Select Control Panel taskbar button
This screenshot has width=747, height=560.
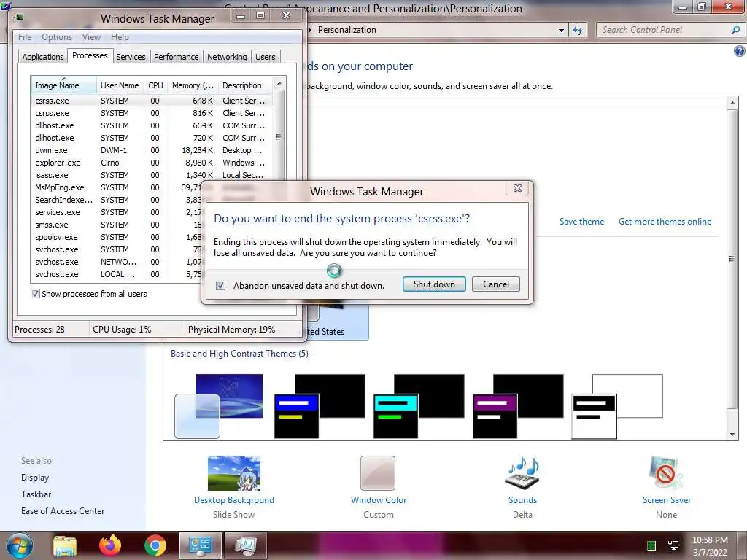coord(201,545)
